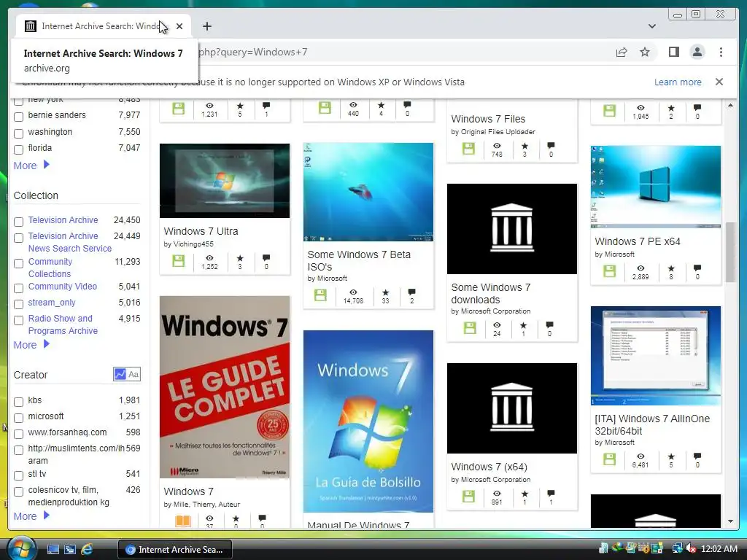Click favorites star on Windows 7 PE x64
Screen dimensions: 747x560
coord(671,268)
